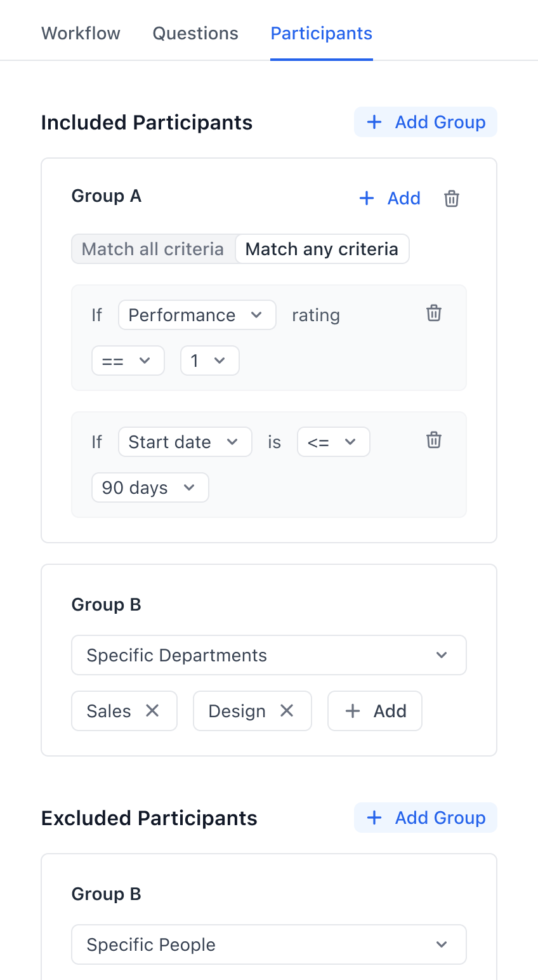Select Match any criteria
Viewport: 538px width, 980px height.
point(322,249)
